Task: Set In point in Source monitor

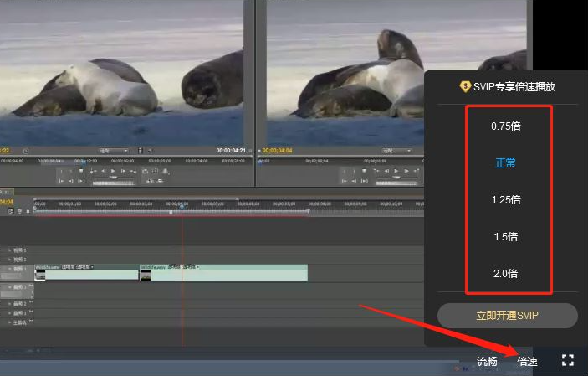Action: pos(61,171)
